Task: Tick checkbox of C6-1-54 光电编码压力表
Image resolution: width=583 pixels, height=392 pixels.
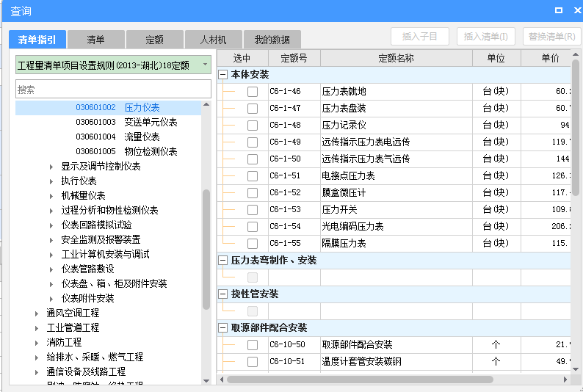Action: pyautogui.click(x=253, y=227)
